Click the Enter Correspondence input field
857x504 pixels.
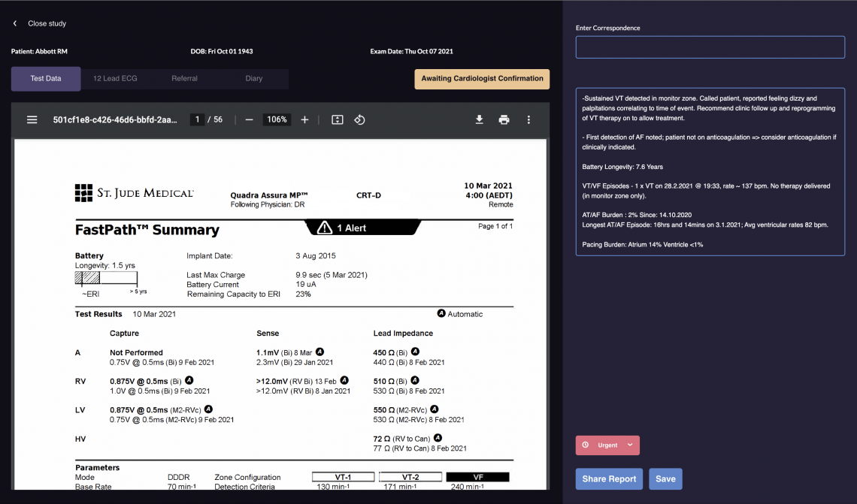click(710, 47)
